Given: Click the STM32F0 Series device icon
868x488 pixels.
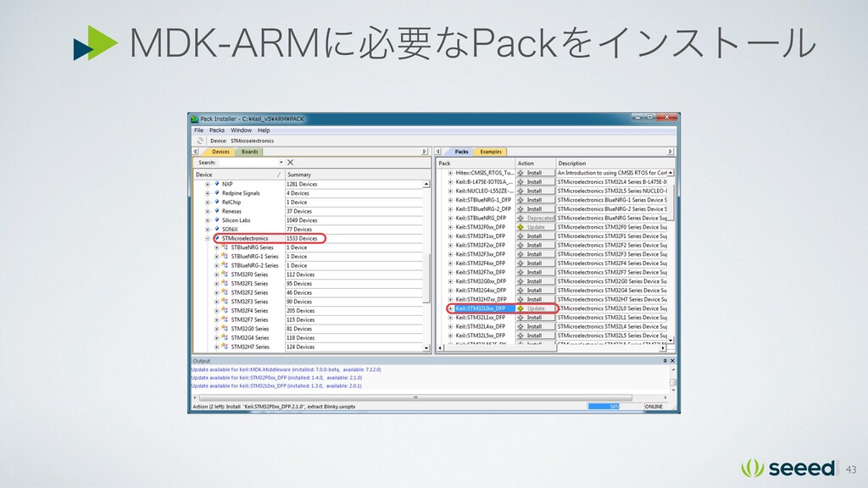Looking at the screenshot, I should 225,274.
